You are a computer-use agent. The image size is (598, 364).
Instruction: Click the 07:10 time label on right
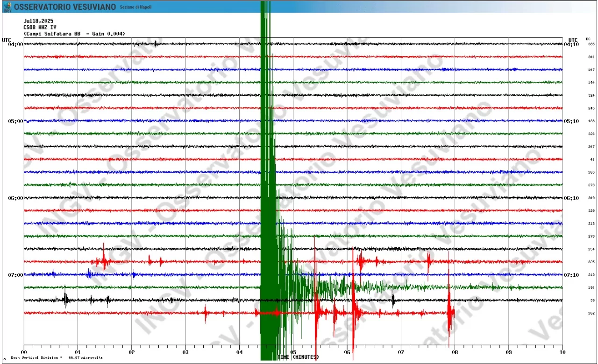coord(571,275)
